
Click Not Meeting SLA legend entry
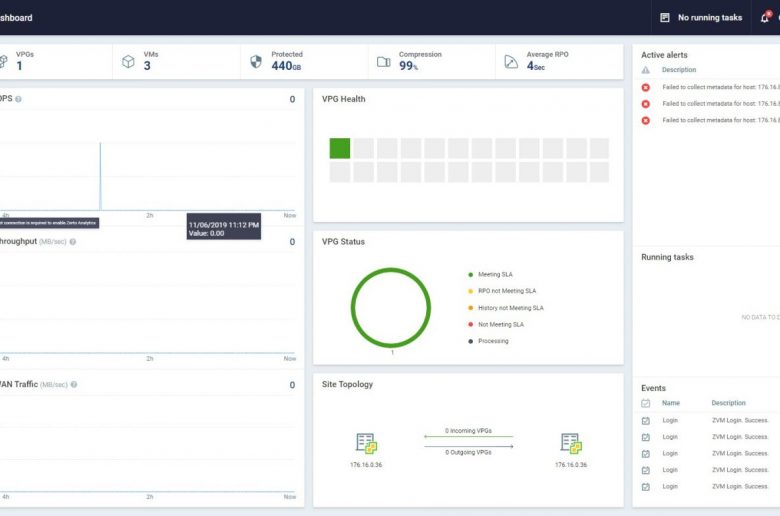point(496,324)
